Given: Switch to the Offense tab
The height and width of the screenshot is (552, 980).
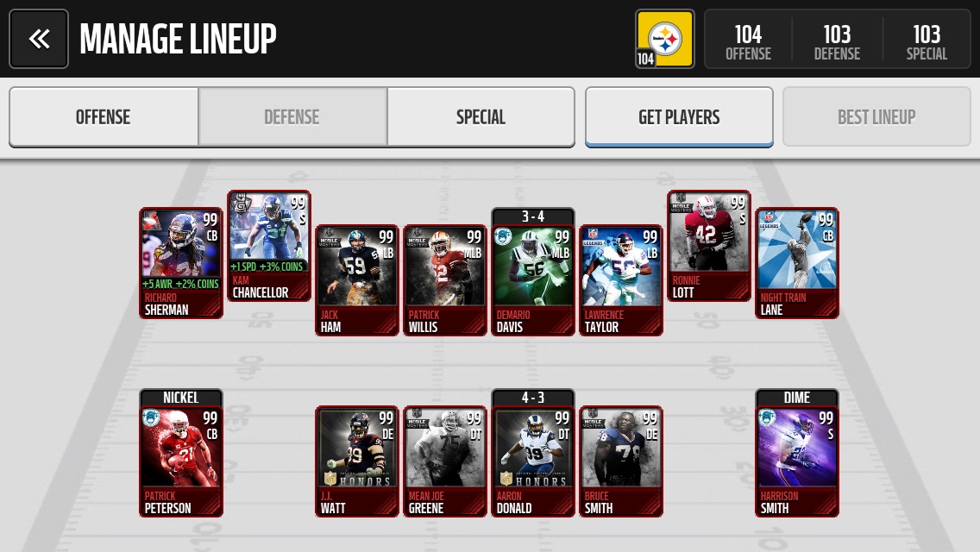Looking at the screenshot, I should pos(104,117).
